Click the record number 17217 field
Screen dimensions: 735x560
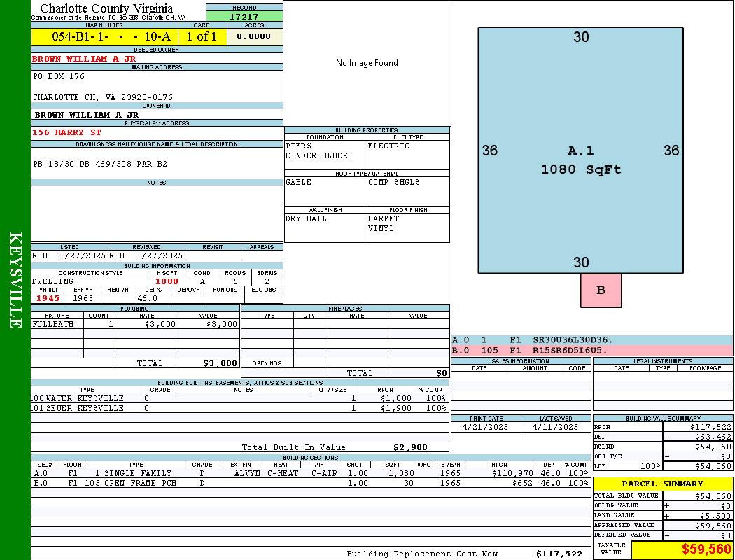(x=244, y=17)
